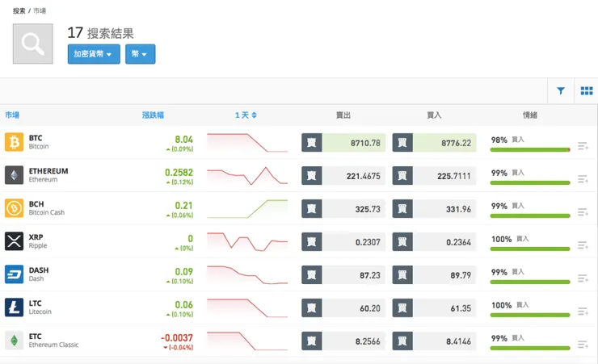This screenshot has width=598, height=364.
Task: Click DASH change value 0.09
Action: click(183, 271)
